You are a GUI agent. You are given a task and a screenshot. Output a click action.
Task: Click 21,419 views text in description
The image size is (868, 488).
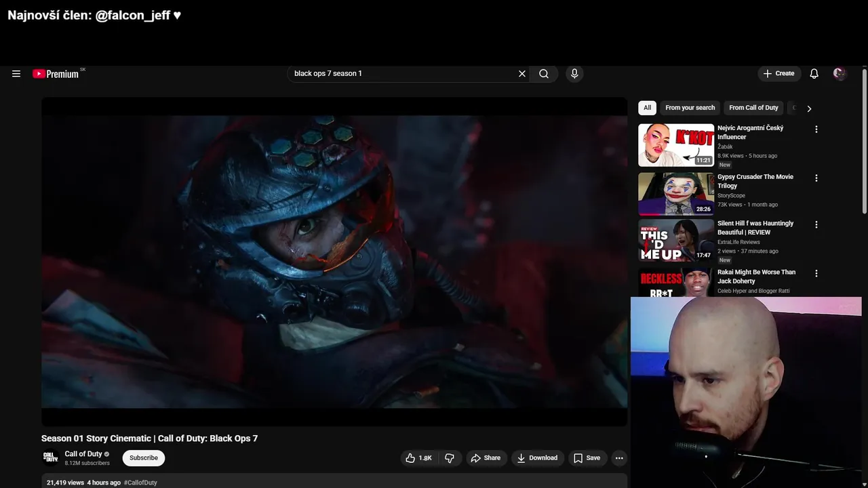pos(65,483)
